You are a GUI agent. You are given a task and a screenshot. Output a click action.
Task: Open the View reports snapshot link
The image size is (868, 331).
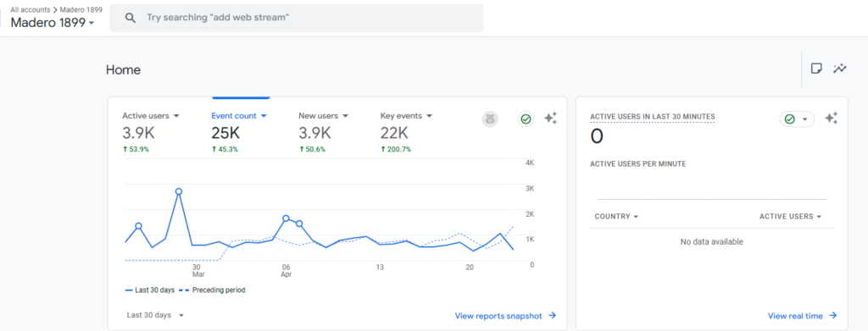coord(505,316)
